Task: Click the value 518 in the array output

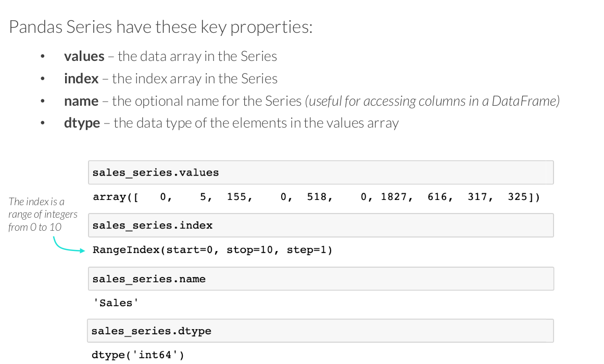Action: (x=317, y=198)
